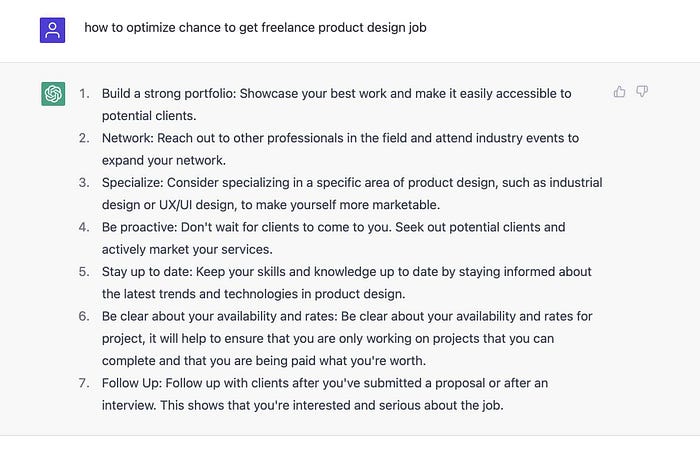
Task: Click list number 7 marker
Action: coord(84,383)
